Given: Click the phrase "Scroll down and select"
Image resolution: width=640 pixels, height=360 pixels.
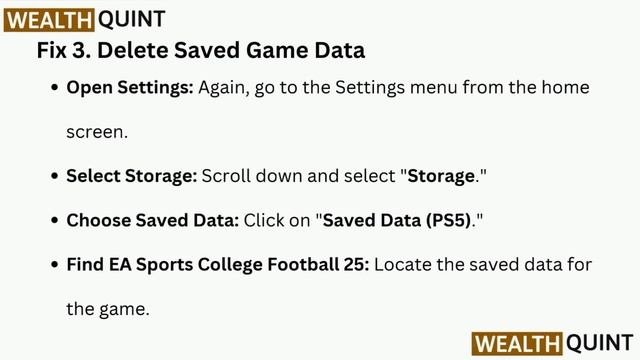Looking at the screenshot, I should click(299, 176).
